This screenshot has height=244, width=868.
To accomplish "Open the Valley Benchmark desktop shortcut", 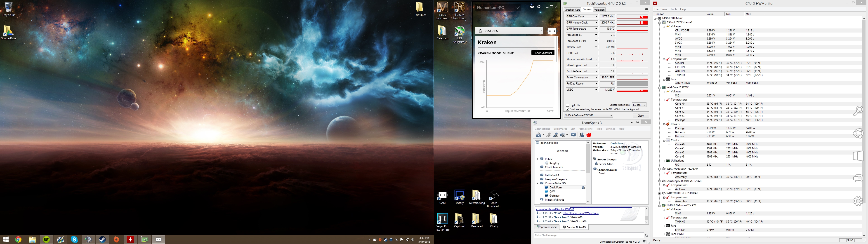I will point(442,10).
